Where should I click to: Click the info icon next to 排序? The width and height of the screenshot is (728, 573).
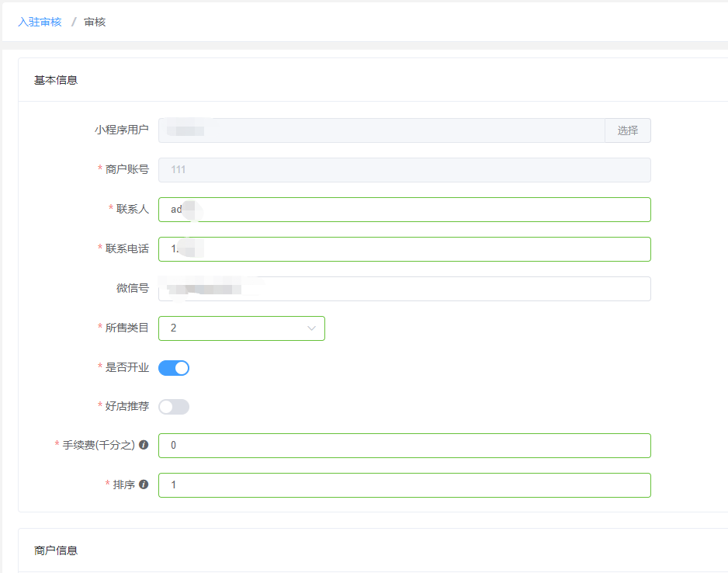pyautogui.click(x=144, y=484)
